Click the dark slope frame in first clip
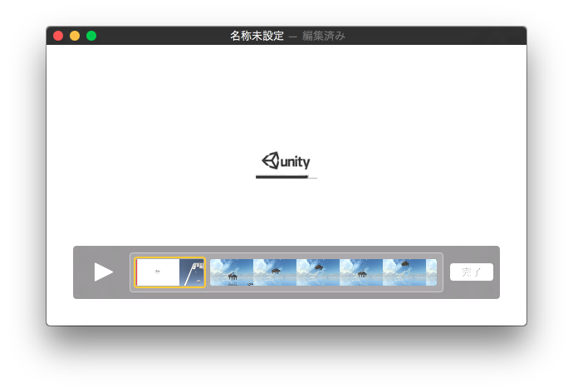This screenshot has height=392, width=573. point(192,272)
